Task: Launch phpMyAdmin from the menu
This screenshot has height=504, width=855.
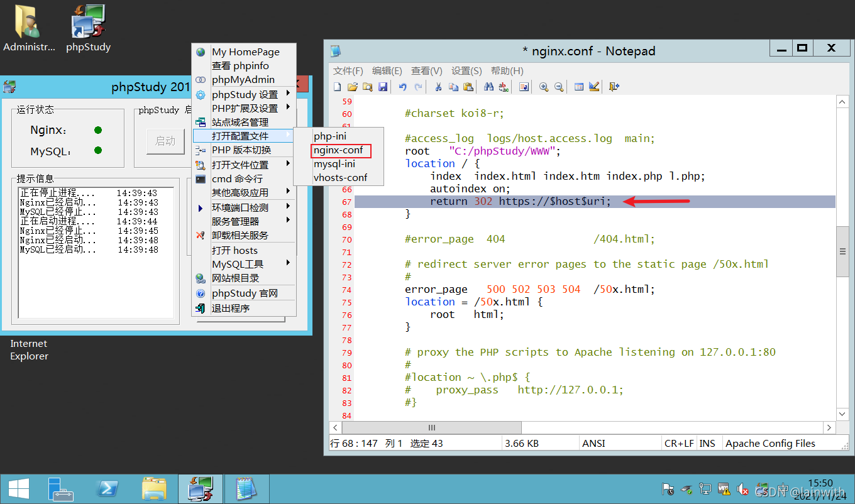Action: [244, 80]
